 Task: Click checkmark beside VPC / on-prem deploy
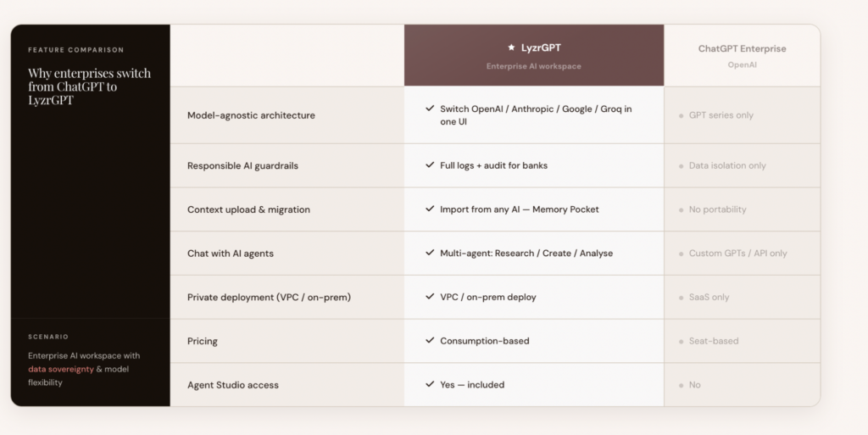click(430, 297)
